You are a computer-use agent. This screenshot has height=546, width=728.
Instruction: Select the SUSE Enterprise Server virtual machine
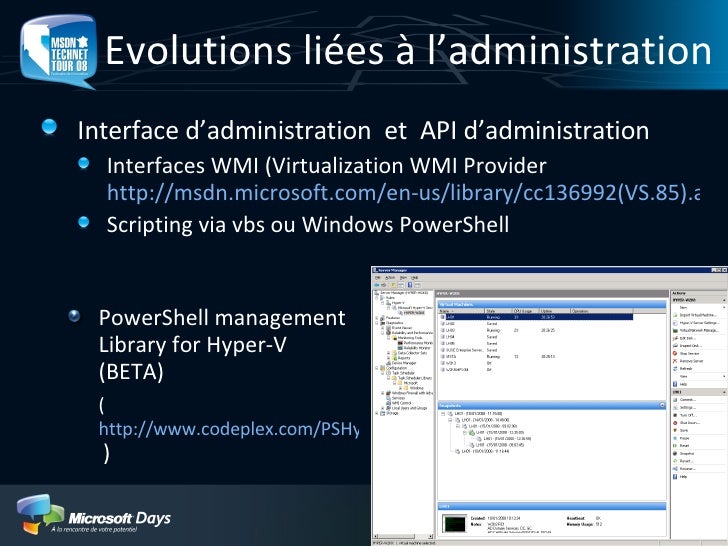point(536,350)
